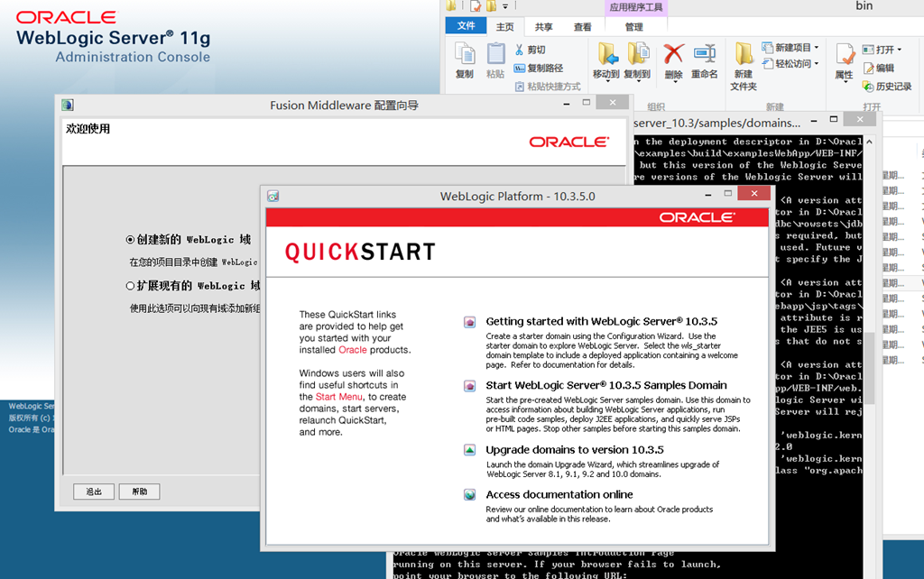
Task: Click the Paste shortcut (粘贴快捷方式) item
Action: (x=548, y=87)
